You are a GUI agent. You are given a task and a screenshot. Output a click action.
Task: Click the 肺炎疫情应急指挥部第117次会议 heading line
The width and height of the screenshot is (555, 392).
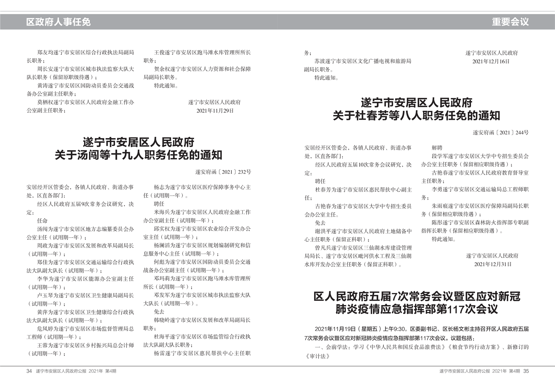click(x=416, y=309)
